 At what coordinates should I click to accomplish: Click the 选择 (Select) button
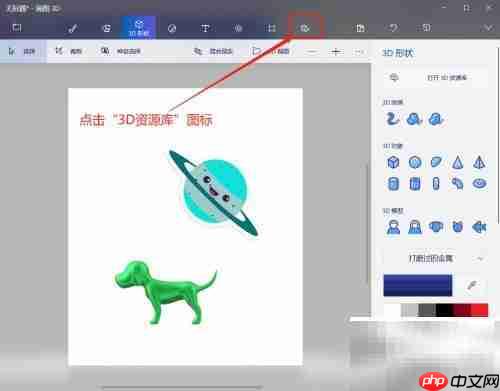tap(22, 51)
